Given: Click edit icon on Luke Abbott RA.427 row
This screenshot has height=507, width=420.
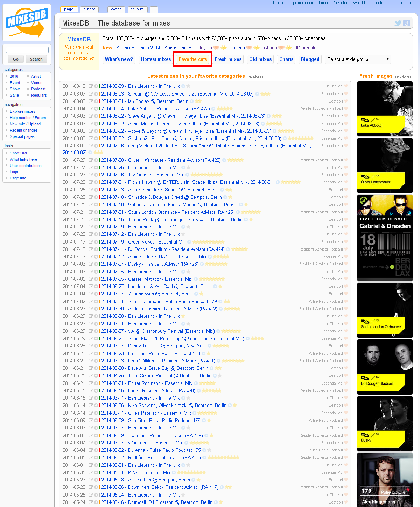Looking at the screenshot, I should pos(91,109).
